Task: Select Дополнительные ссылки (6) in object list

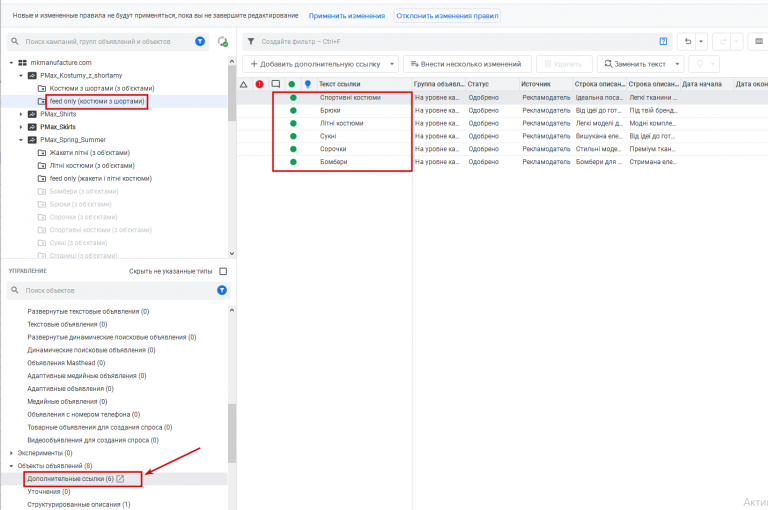Action: [70, 479]
